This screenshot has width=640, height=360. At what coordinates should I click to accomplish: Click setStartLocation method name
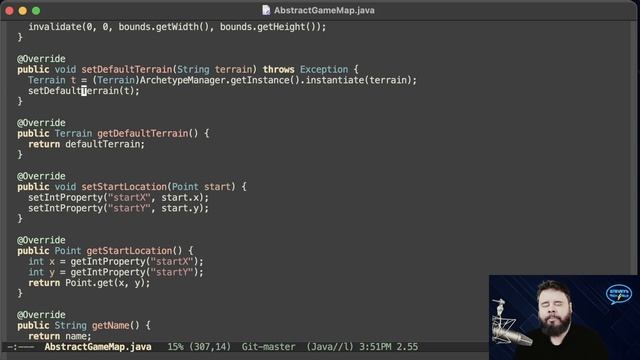[124, 187]
